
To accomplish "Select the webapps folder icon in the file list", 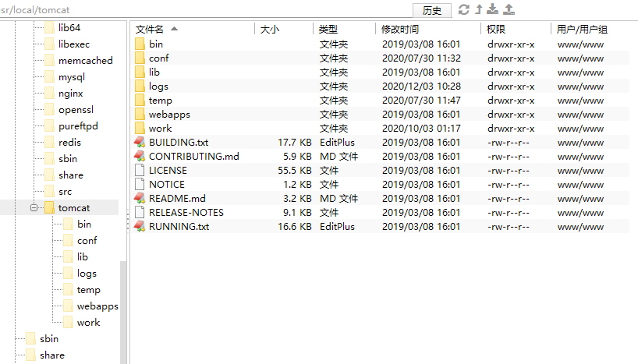I will [x=140, y=115].
